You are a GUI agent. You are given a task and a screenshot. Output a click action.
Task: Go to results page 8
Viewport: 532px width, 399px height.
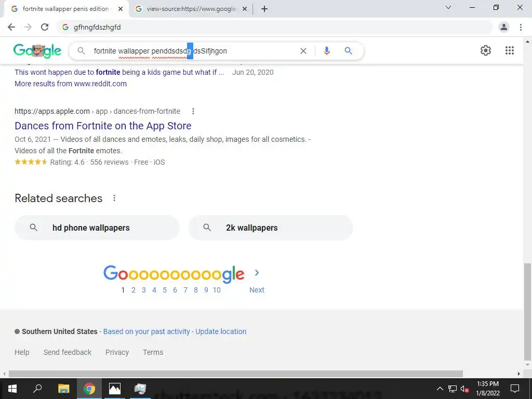[x=196, y=290]
